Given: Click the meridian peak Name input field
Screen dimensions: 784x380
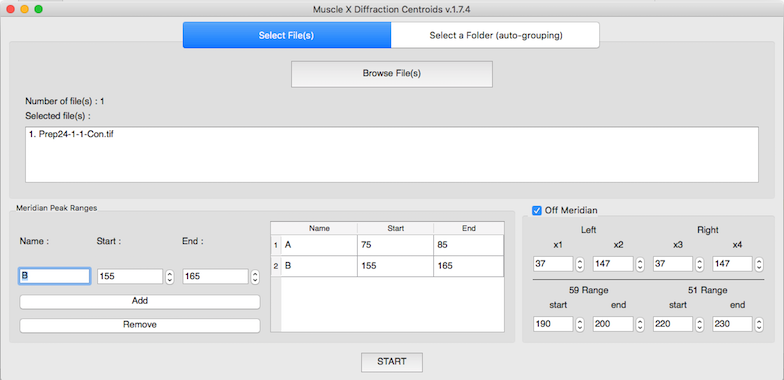Looking at the screenshot, I should tap(55, 276).
